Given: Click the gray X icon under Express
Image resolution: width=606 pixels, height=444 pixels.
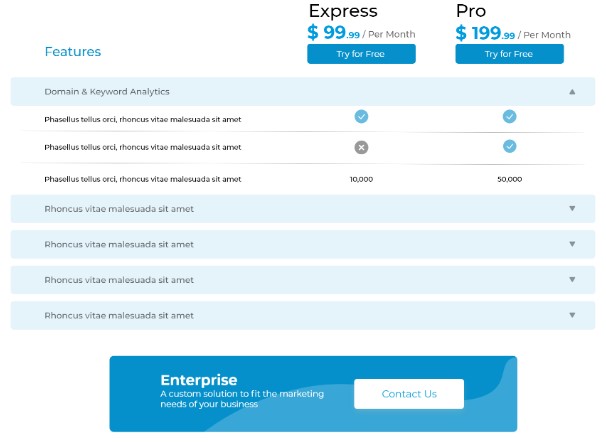Looking at the screenshot, I should (x=361, y=147).
